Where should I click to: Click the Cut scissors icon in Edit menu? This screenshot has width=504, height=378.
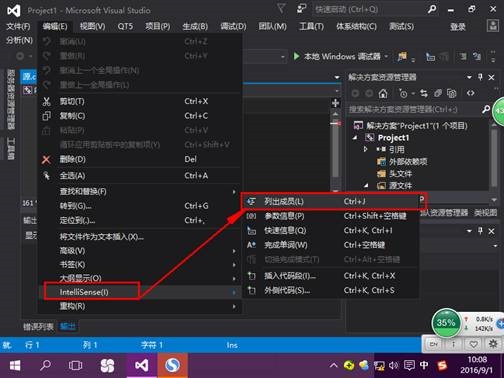tap(46, 101)
